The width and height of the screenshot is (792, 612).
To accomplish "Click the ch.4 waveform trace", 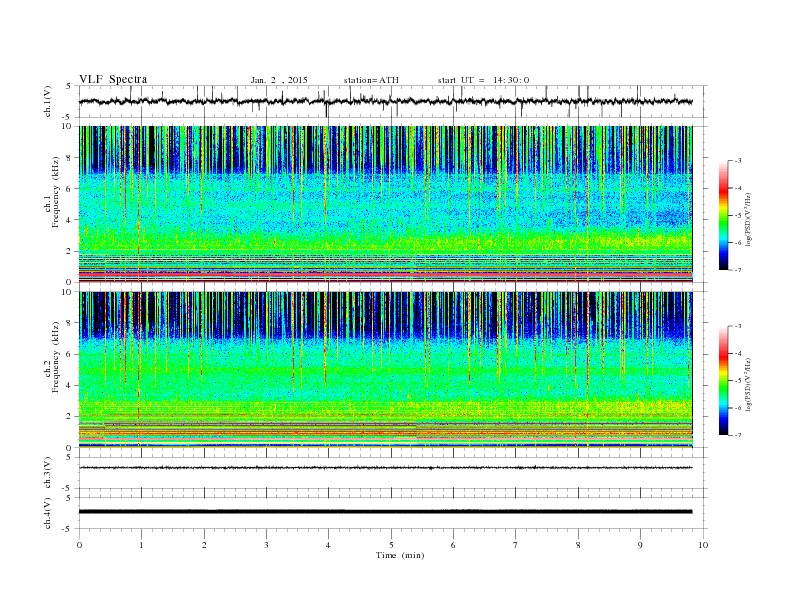I will (386, 512).
